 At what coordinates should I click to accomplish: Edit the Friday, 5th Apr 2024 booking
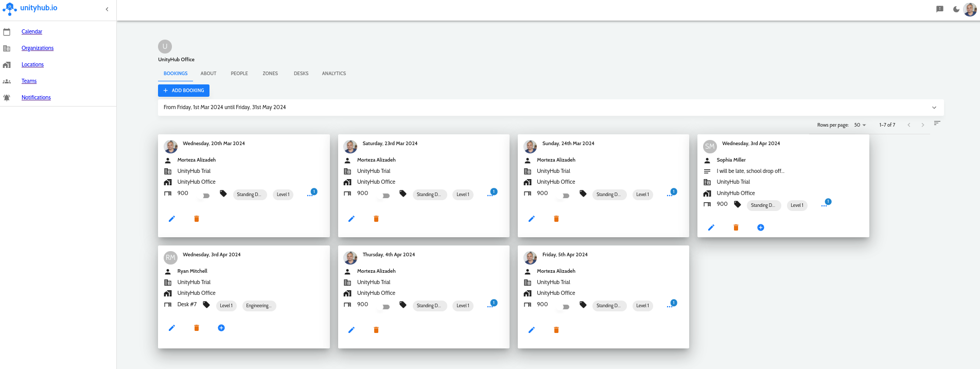tap(532, 330)
